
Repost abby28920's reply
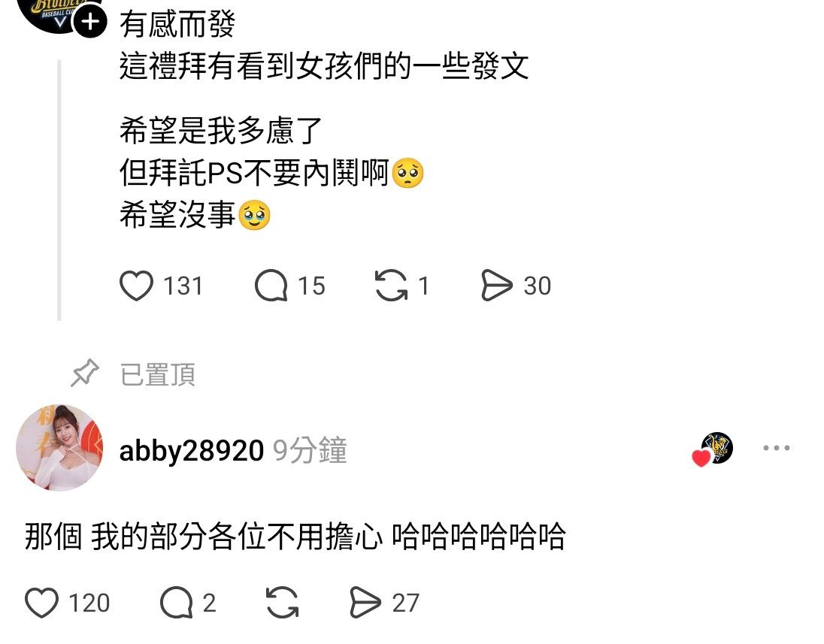point(282,602)
